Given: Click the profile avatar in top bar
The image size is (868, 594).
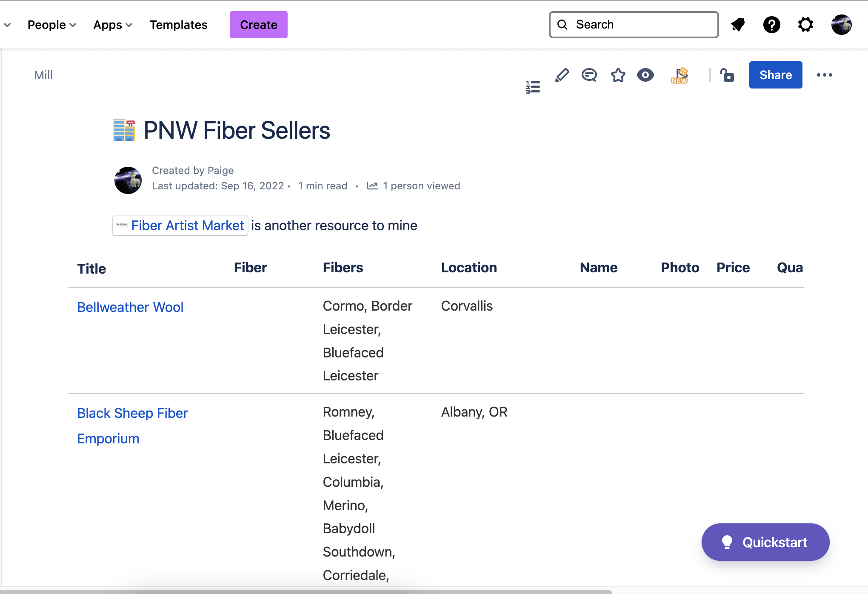Looking at the screenshot, I should 841,25.
